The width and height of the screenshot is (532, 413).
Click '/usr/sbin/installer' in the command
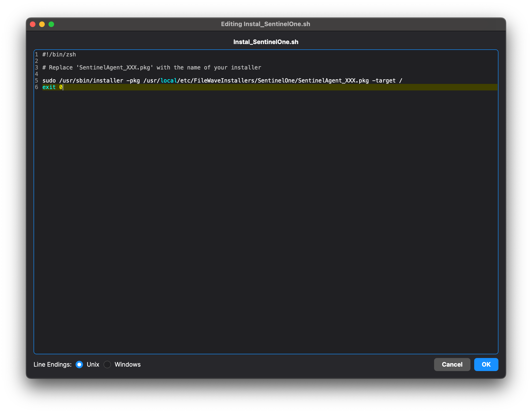tap(91, 81)
